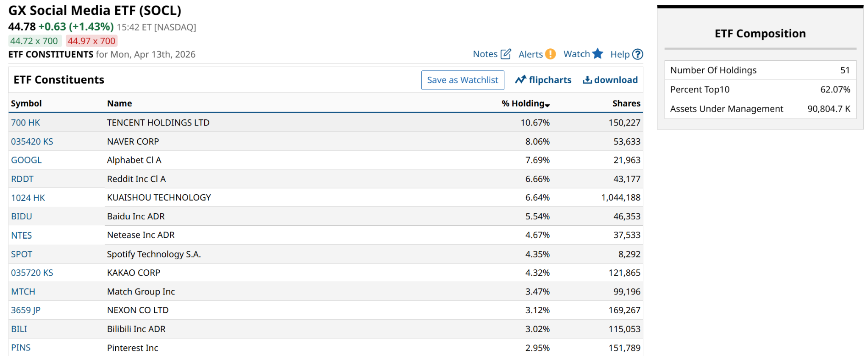Click the Notes pencil edit icon
868x356 pixels.
[x=506, y=54]
